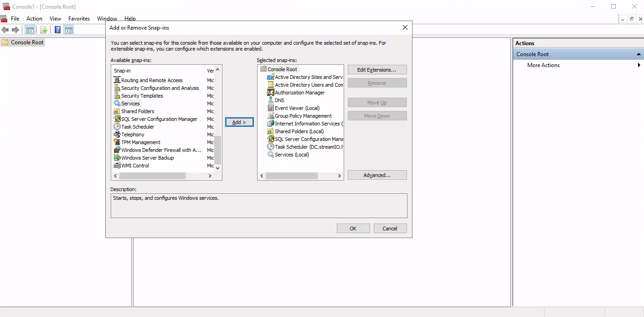Click the left arrow of available snap-ins horizontal scrollbar
Viewport: 644px width, 317px height.
click(x=115, y=176)
